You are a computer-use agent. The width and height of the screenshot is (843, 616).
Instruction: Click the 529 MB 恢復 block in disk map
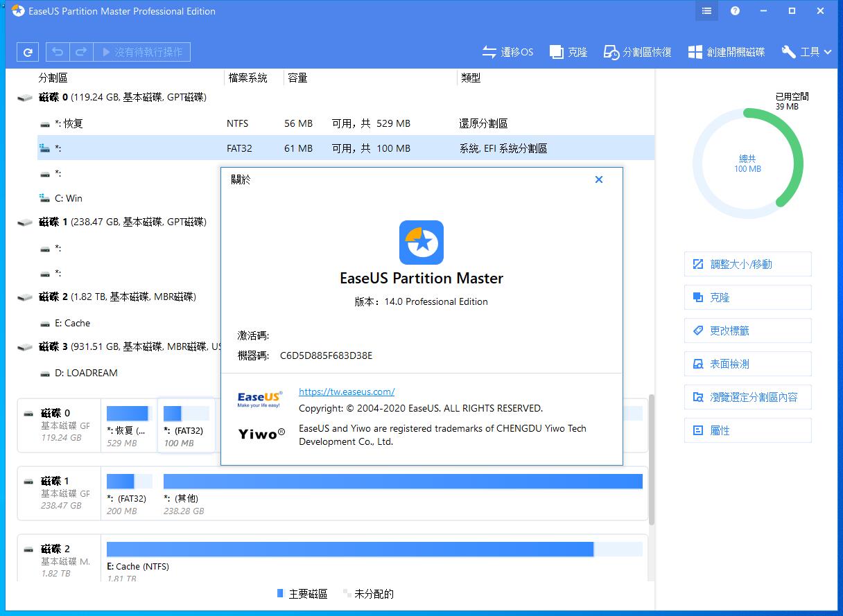coord(130,426)
